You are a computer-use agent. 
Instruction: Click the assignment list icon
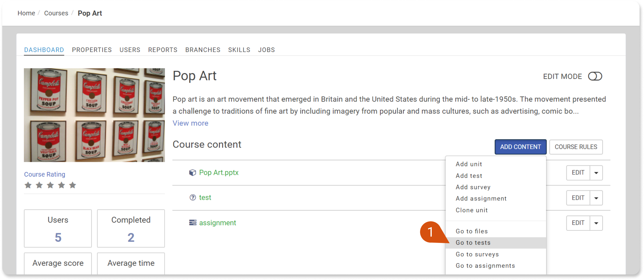tap(193, 223)
